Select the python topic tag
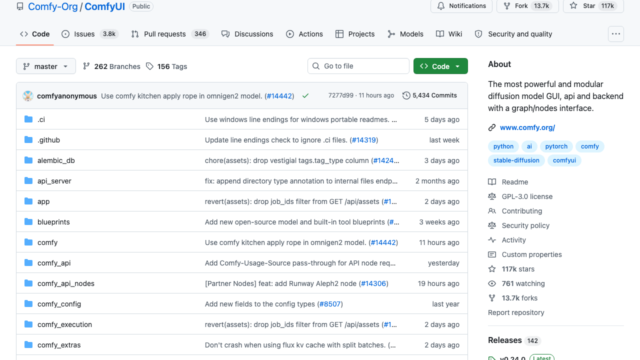Viewport: 640px width, 360px height. click(x=503, y=146)
